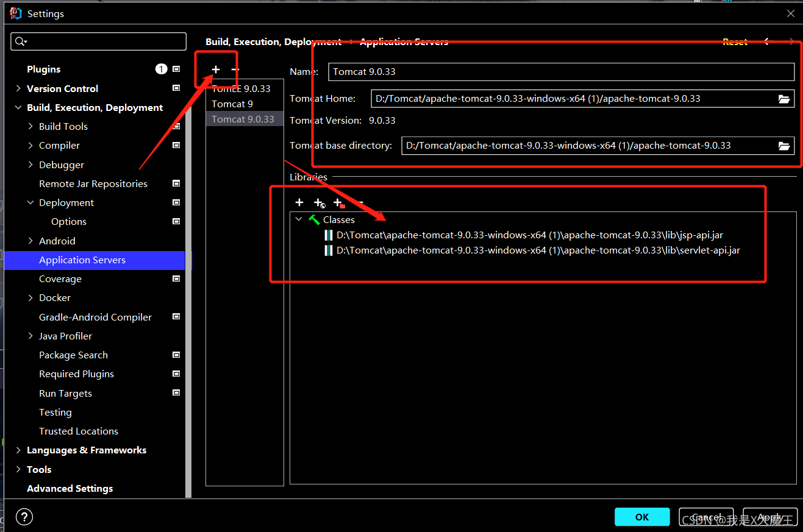Expand the Android node

(x=30, y=241)
